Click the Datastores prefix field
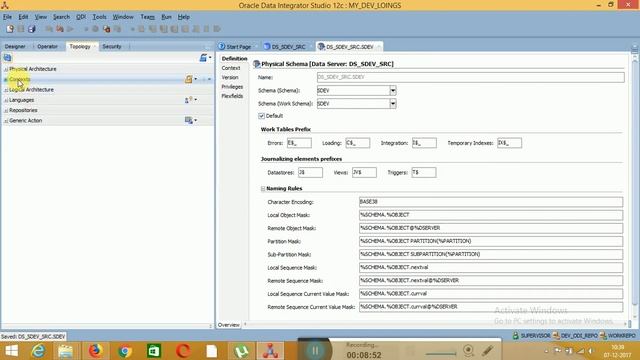 pos(310,172)
